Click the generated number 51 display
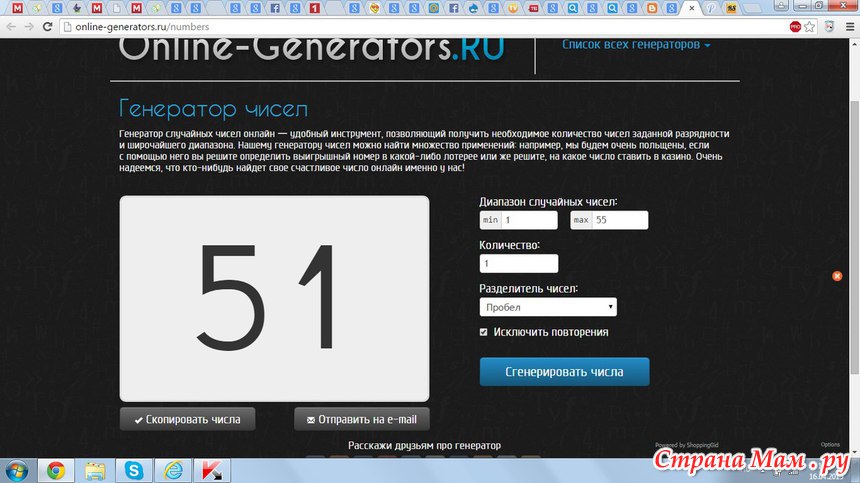Viewport: 860px width, 483px height. click(274, 299)
